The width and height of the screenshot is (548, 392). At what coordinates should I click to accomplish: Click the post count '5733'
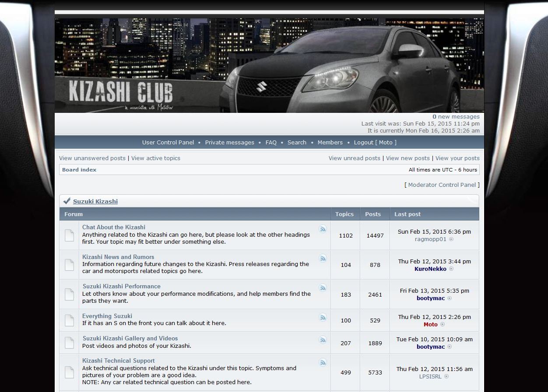(x=375, y=372)
